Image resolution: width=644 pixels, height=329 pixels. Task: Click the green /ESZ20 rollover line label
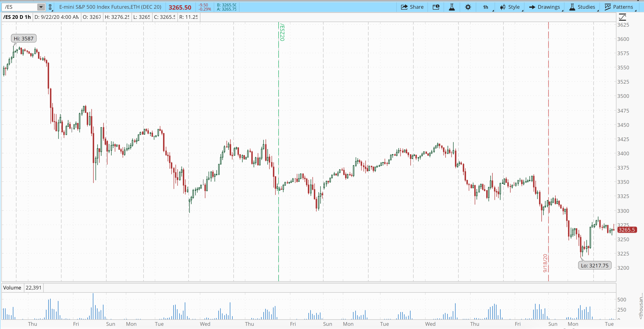(x=282, y=32)
